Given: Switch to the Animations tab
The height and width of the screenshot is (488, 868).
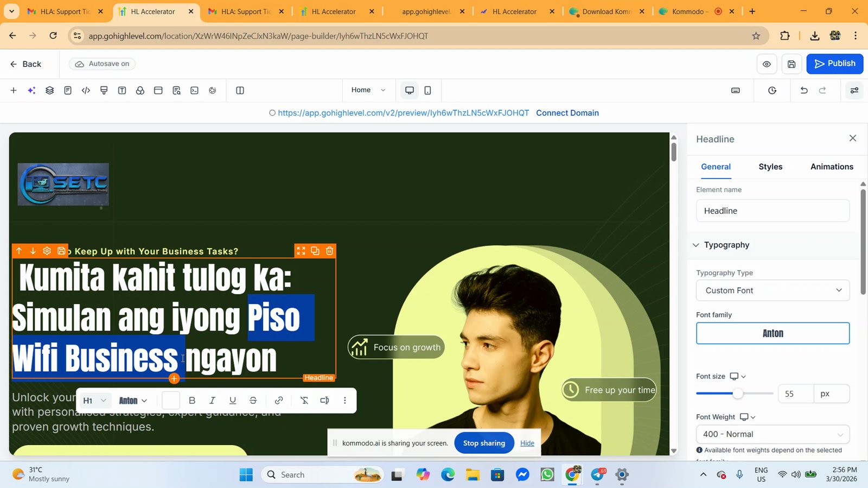Looking at the screenshot, I should (x=832, y=167).
